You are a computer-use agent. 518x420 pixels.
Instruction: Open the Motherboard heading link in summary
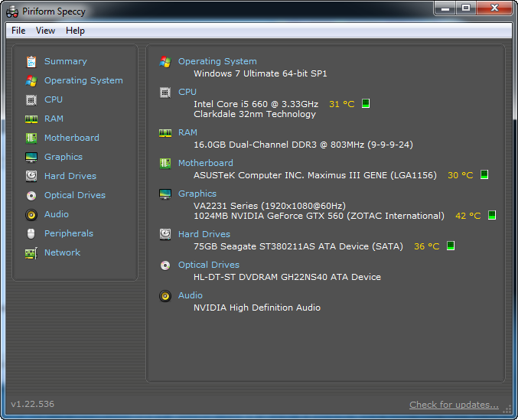[206, 163]
